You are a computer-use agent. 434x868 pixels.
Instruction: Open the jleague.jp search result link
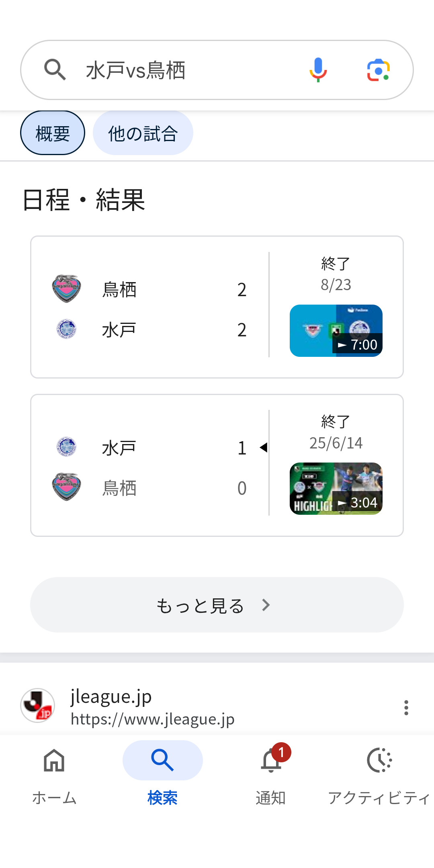pos(153,707)
